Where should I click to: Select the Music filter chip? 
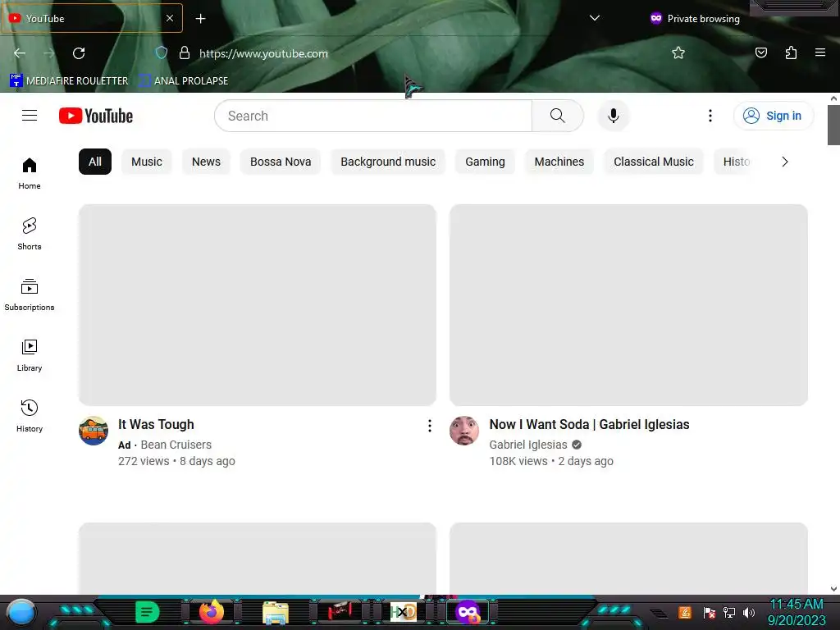[147, 162]
